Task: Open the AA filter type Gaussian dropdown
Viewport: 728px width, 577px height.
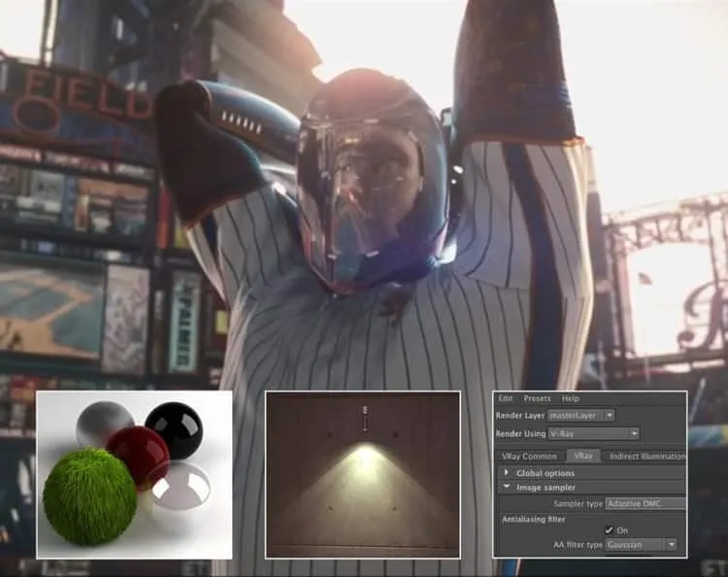Action: tap(642, 545)
